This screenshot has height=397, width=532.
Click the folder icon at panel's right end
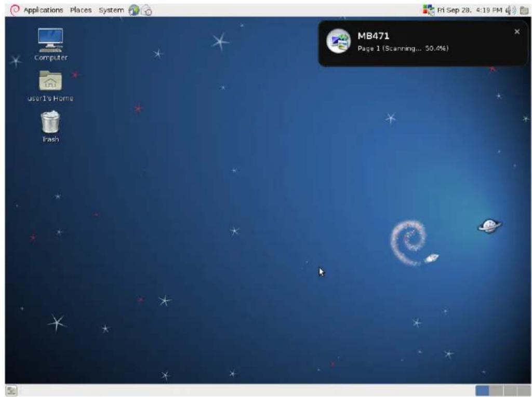(x=524, y=10)
